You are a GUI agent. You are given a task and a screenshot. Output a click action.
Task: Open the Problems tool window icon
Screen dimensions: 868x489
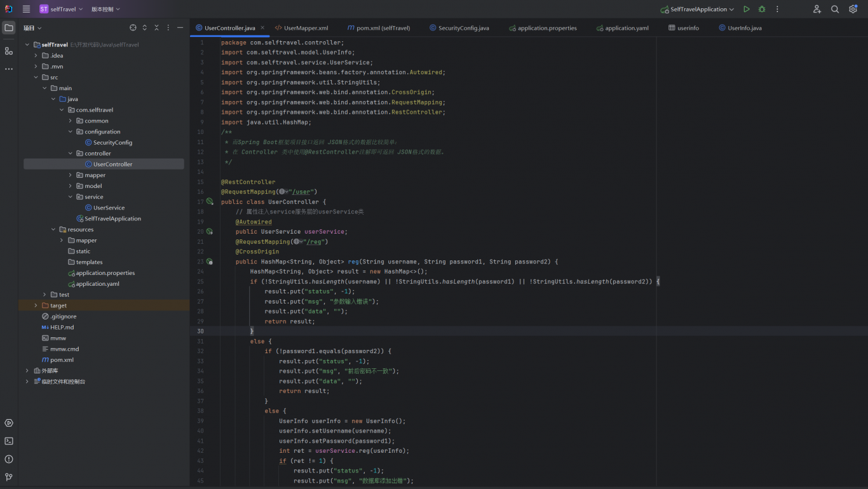pyautogui.click(x=9, y=459)
